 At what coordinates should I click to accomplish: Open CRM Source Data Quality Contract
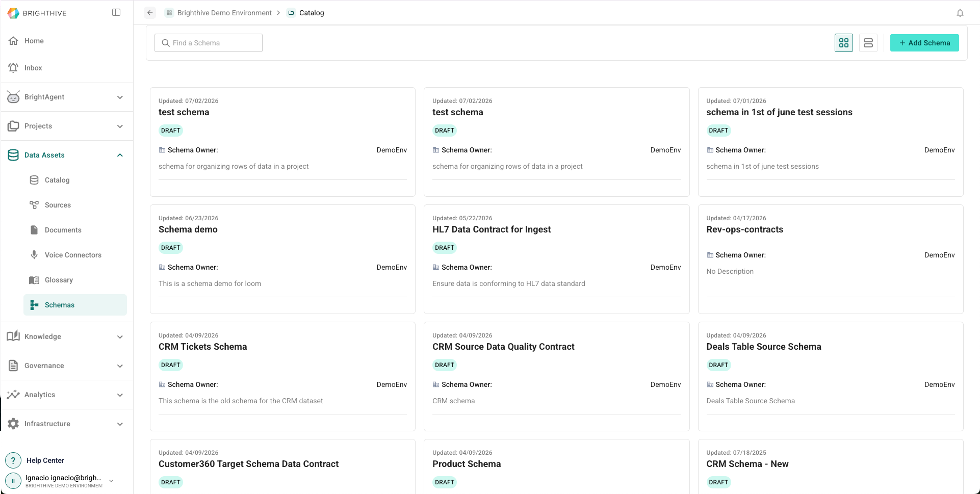503,347
